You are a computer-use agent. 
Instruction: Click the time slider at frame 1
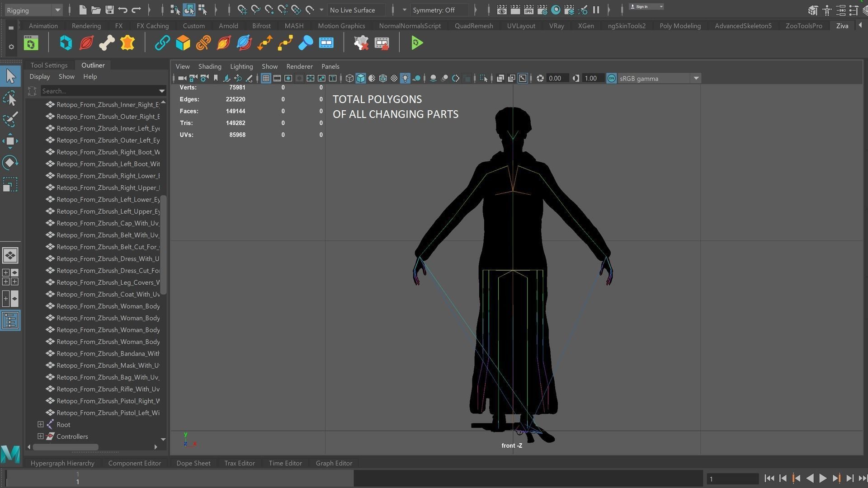(77, 478)
